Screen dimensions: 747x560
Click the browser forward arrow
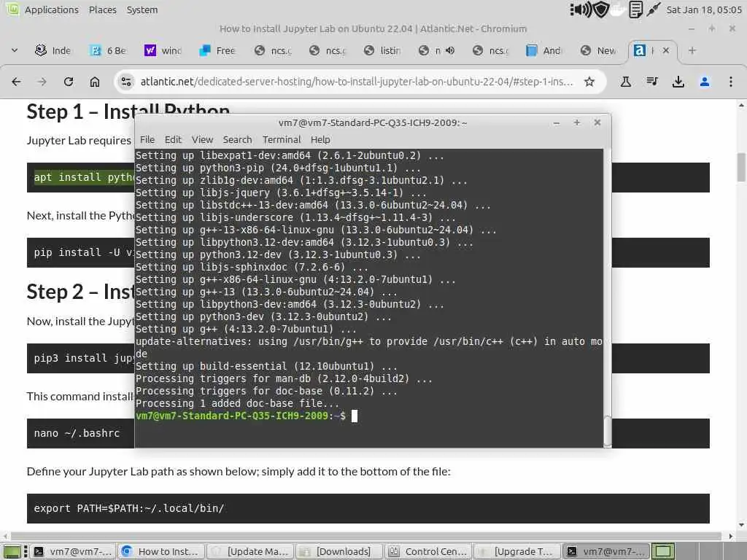point(42,82)
